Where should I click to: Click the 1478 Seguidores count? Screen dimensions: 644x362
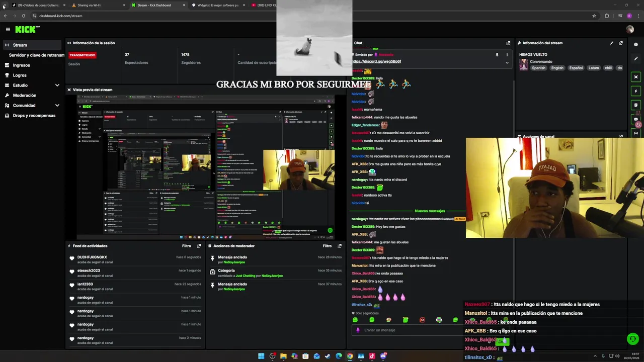click(x=185, y=54)
